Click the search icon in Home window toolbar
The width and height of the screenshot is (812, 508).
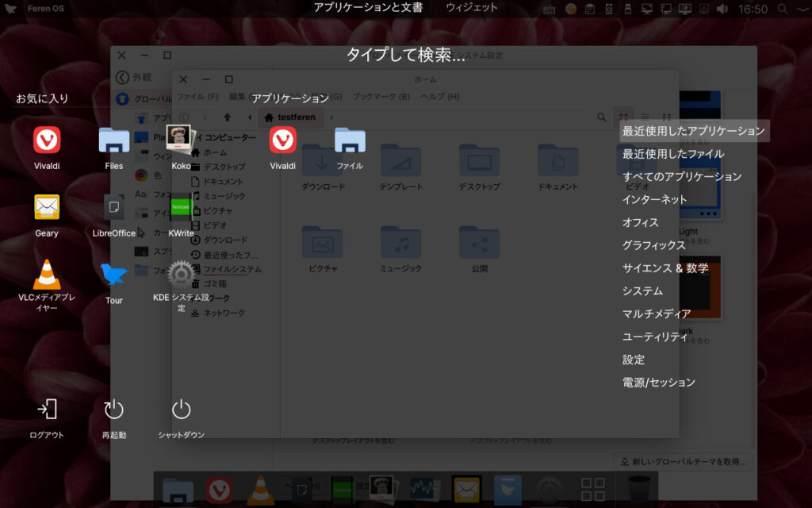click(602, 117)
